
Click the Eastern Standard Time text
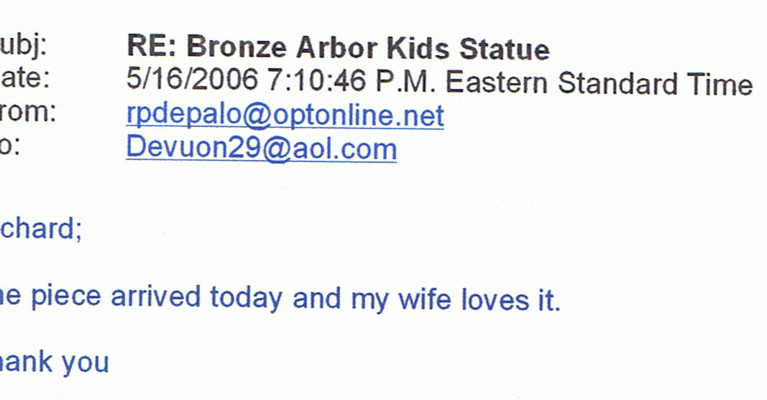599,83
